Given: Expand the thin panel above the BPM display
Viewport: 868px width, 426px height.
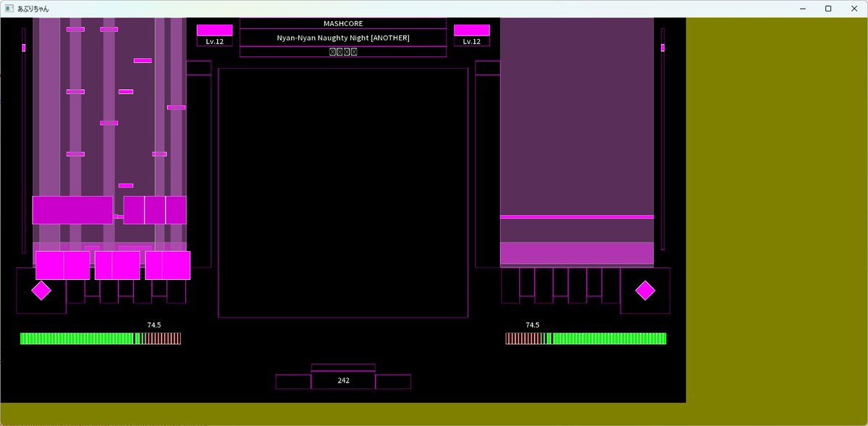Looking at the screenshot, I should [x=342, y=367].
